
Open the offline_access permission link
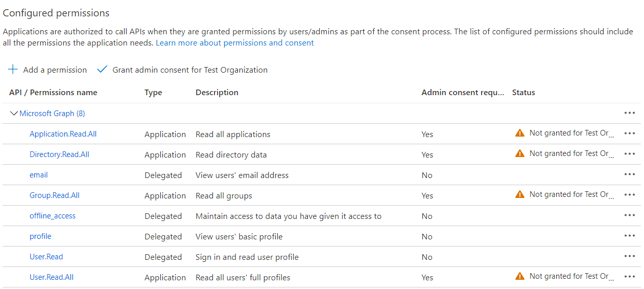53,216
